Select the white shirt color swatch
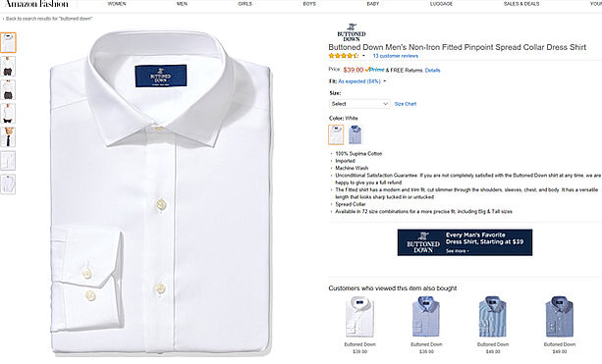 point(336,134)
